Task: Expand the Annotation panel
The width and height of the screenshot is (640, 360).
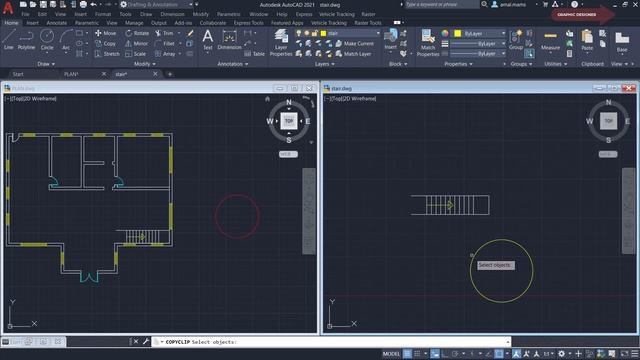Action: (x=233, y=64)
